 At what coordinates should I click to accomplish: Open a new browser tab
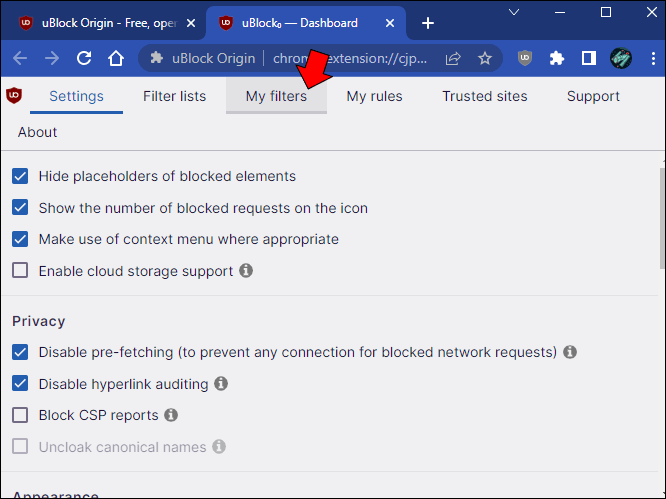click(x=428, y=23)
